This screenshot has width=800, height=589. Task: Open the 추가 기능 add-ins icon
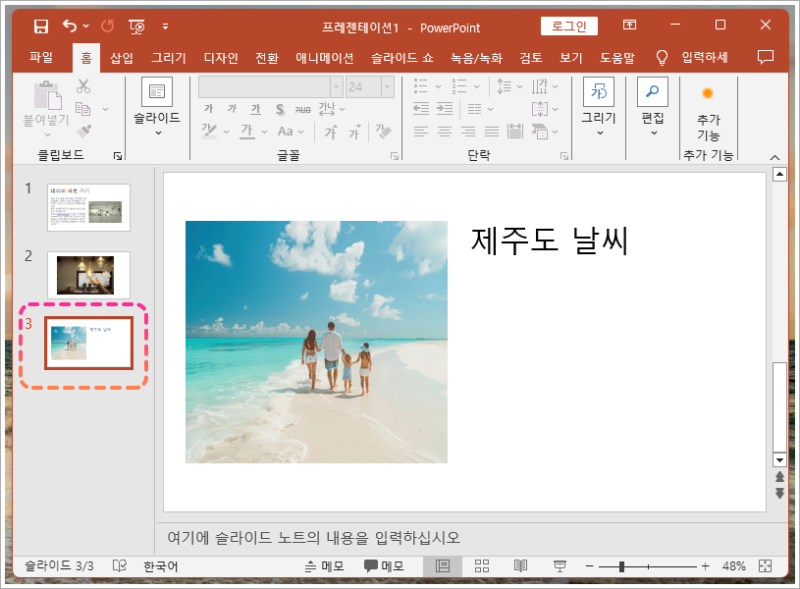(x=708, y=93)
